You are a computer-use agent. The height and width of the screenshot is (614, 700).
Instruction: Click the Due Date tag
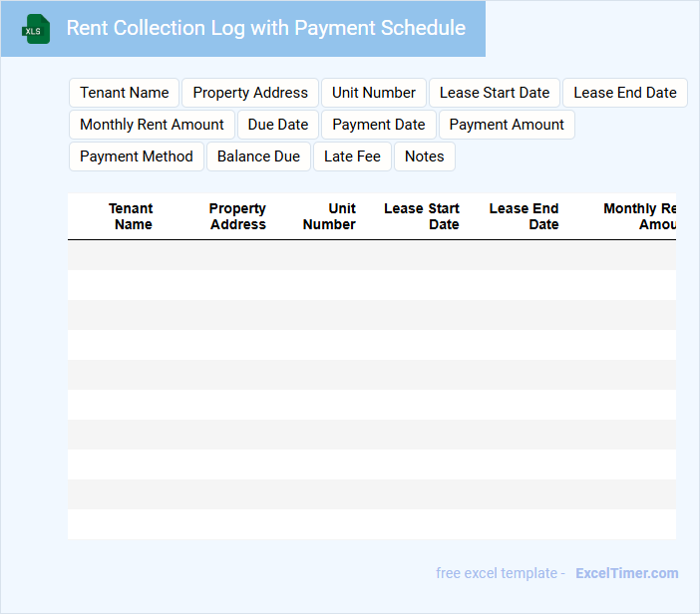(x=278, y=125)
